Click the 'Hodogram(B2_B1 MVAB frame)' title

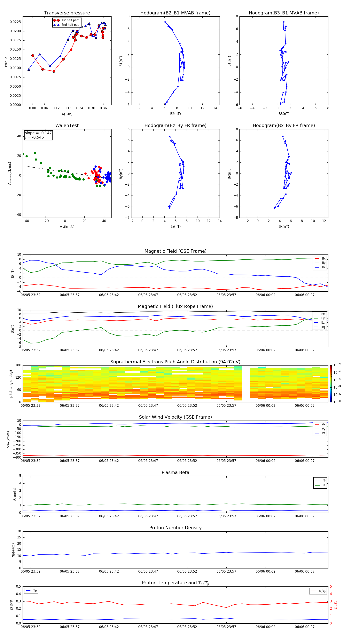coord(175,13)
